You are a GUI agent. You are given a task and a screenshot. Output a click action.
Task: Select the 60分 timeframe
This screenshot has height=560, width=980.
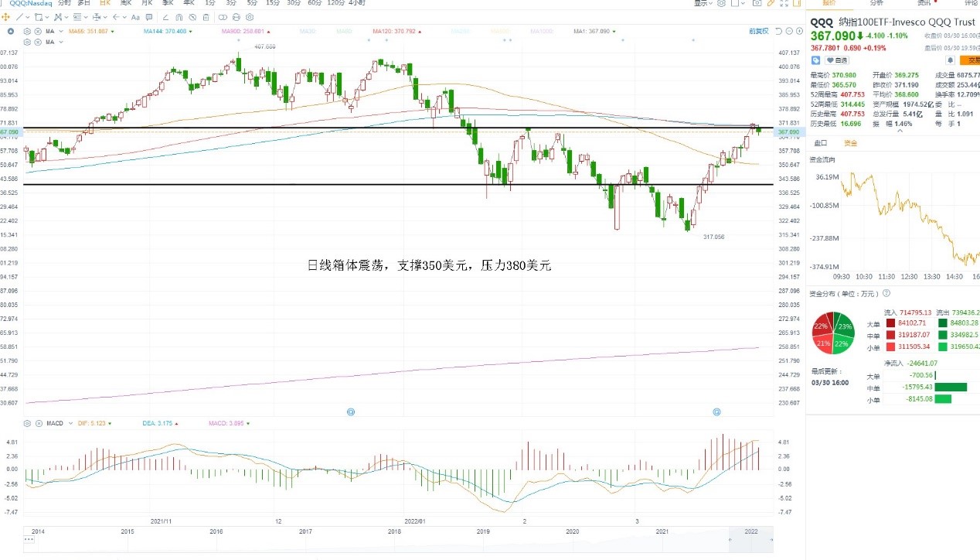(x=315, y=3)
